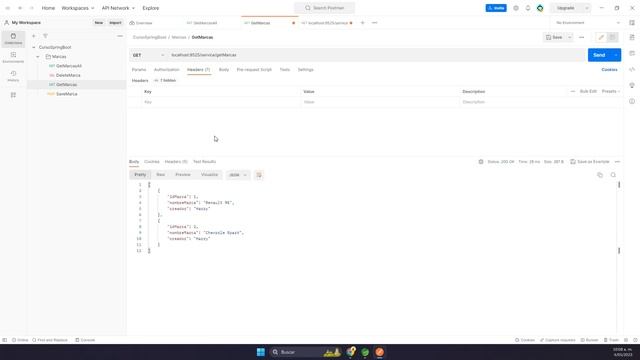The height and width of the screenshot is (360, 640).
Task: Click the Import button
Action: [115, 23]
